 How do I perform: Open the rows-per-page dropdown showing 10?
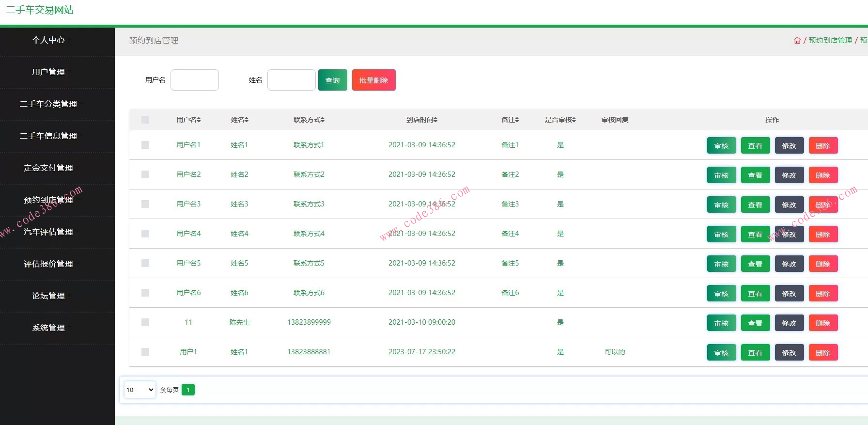click(140, 390)
